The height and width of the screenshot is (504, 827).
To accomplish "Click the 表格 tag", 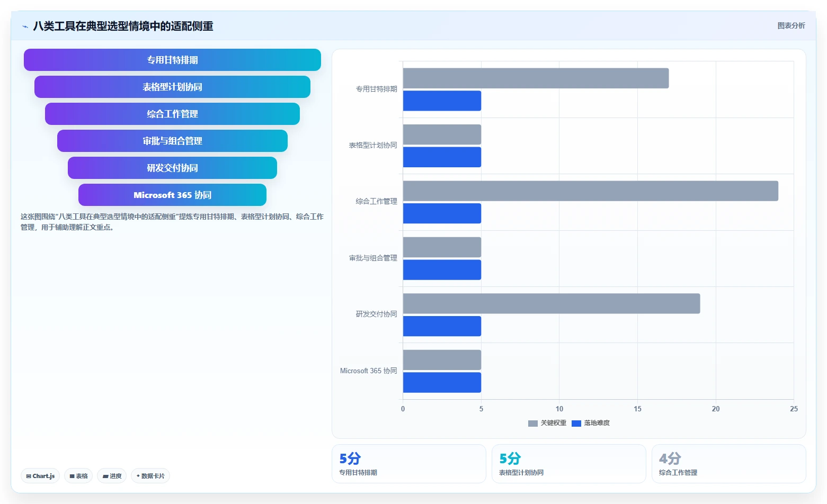I will click(78, 476).
